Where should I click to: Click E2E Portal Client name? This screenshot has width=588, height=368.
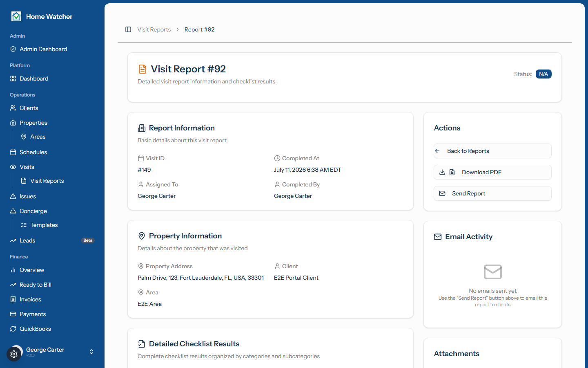296,278
